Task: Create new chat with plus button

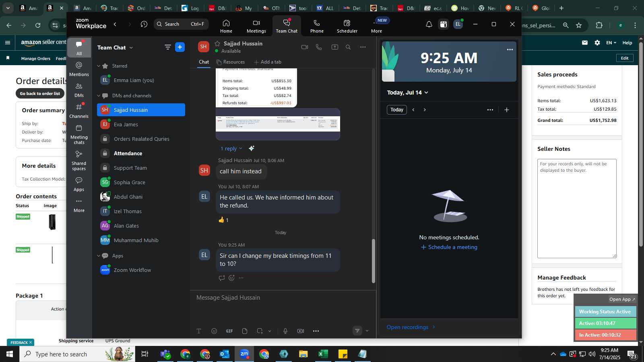Action: [x=180, y=47]
